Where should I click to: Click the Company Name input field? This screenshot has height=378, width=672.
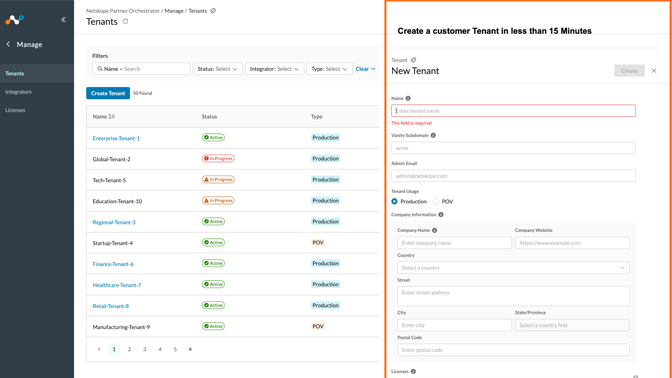(454, 243)
